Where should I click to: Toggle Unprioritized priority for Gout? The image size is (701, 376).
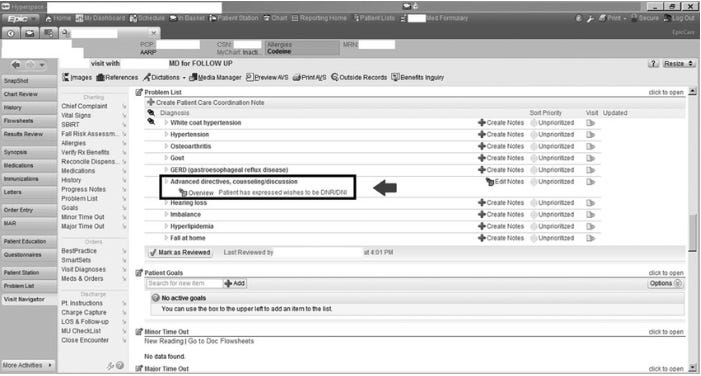[553, 158]
